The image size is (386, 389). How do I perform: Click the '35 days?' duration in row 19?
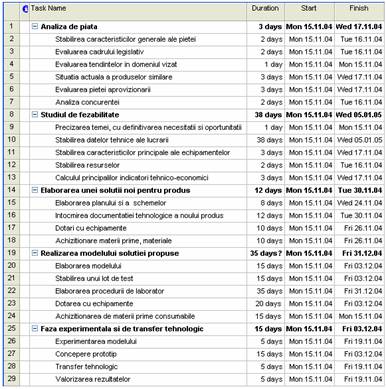(266, 253)
